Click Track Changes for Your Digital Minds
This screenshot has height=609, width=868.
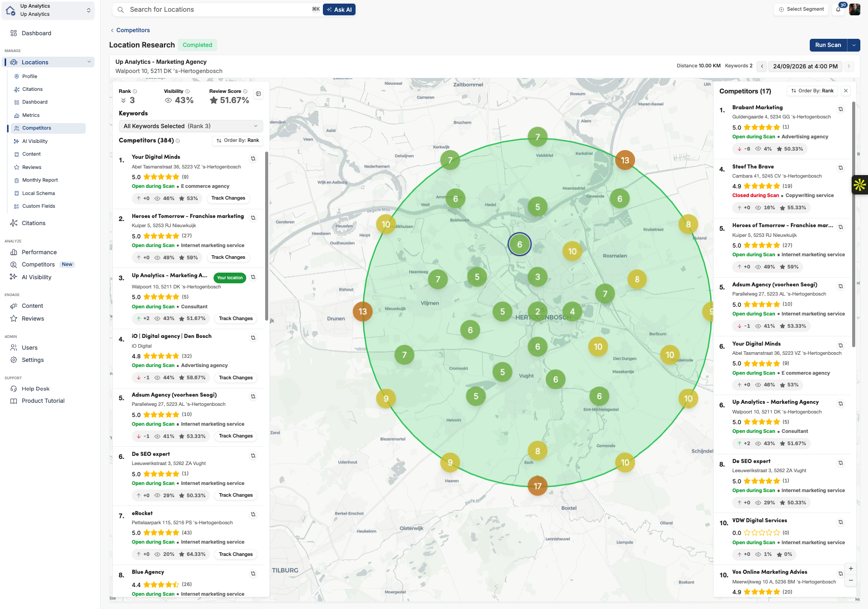tap(228, 199)
